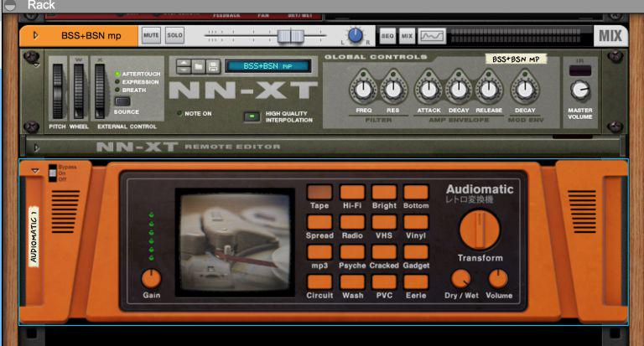
Task: Click the BSS+BSN MP tape label
Action: (x=516, y=59)
